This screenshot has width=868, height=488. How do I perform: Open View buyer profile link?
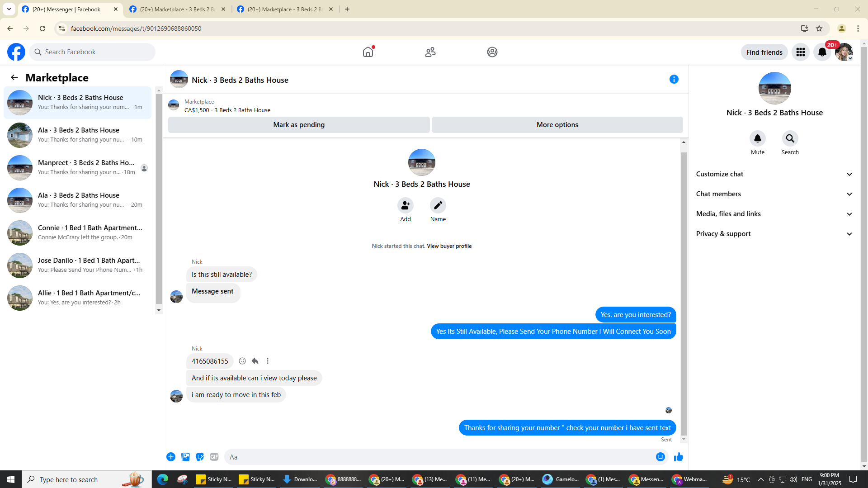point(449,246)
